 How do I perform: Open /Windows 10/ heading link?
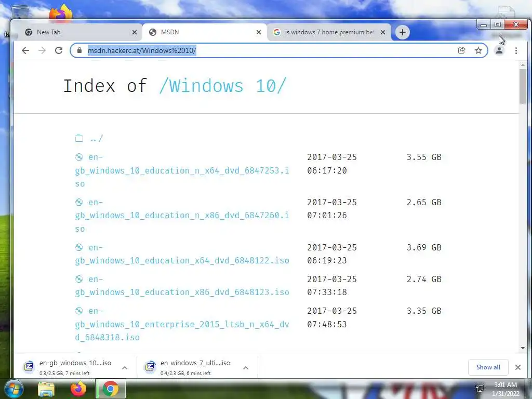click(x=223, y=86)
